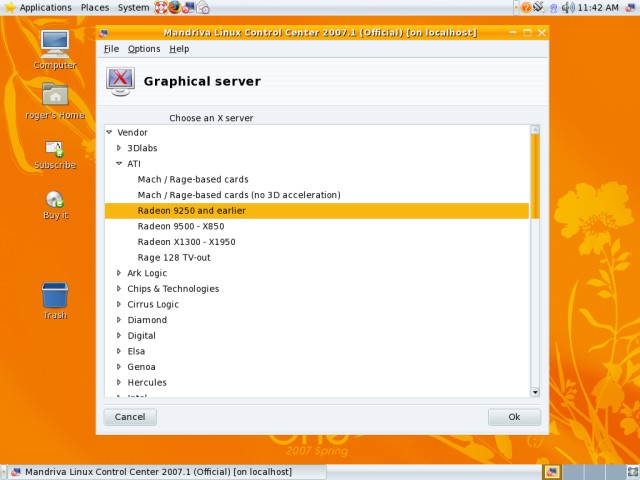
Task: Click the Control Center taskbar button
Action: (x=167, y=472)
